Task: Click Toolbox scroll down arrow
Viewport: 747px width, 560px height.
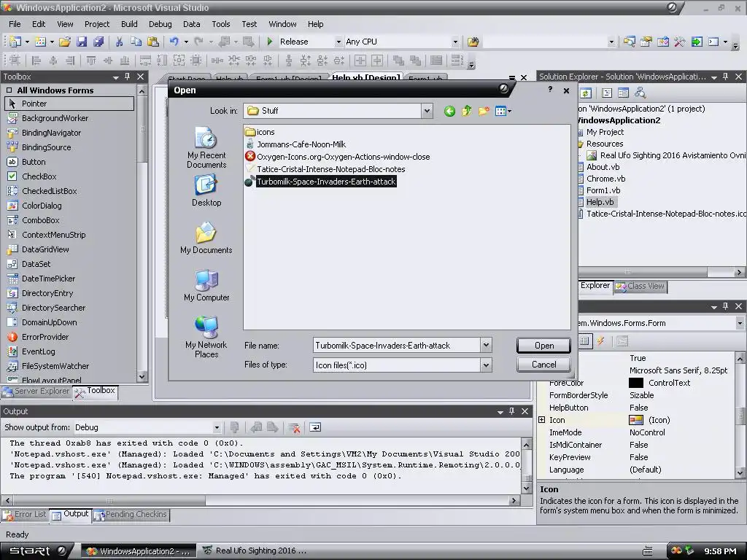Action: (x=142, y=377)
